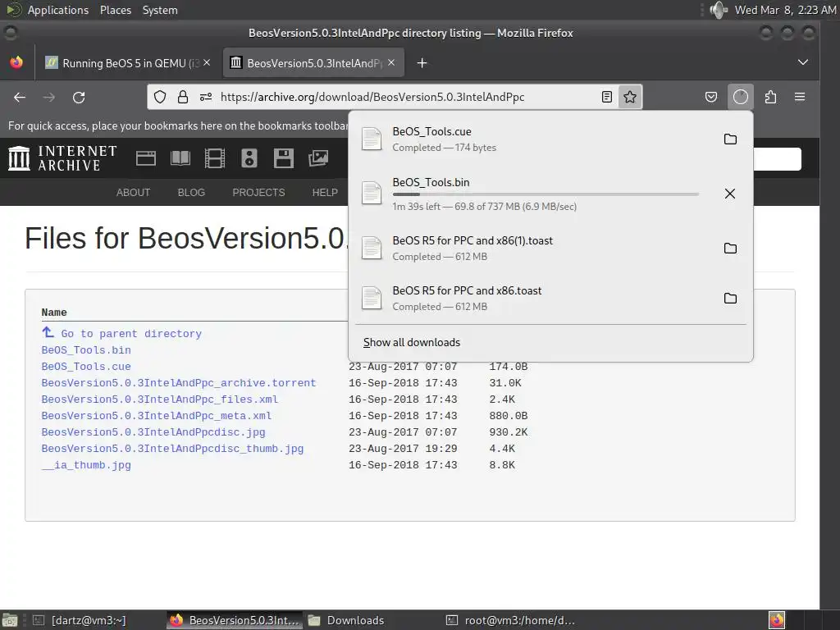
Task: Open the Extensions puzzle icon
Action: coord(770,97)
